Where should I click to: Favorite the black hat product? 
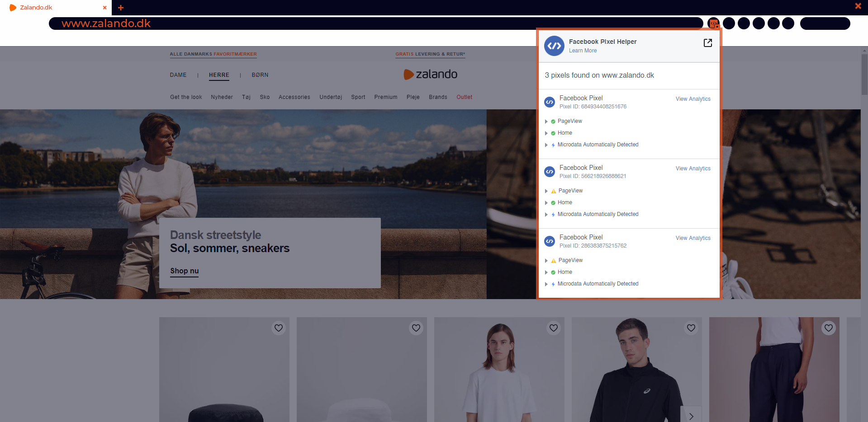279,328
